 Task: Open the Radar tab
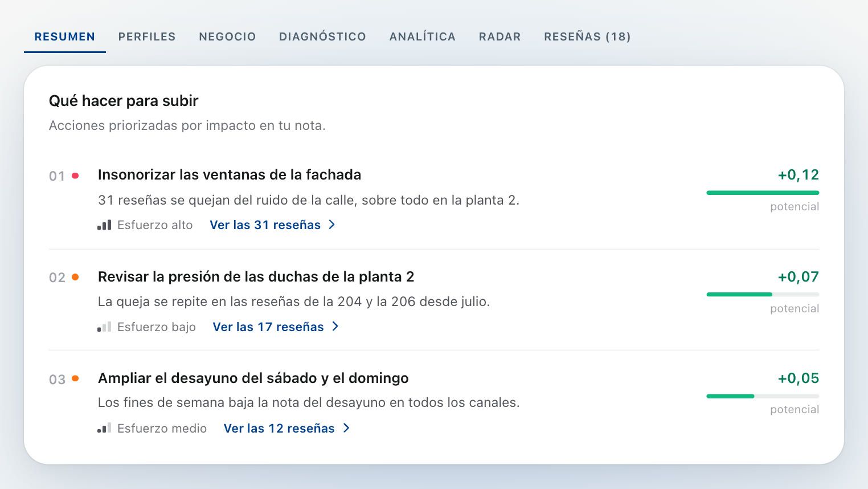(x=500, y=36)
